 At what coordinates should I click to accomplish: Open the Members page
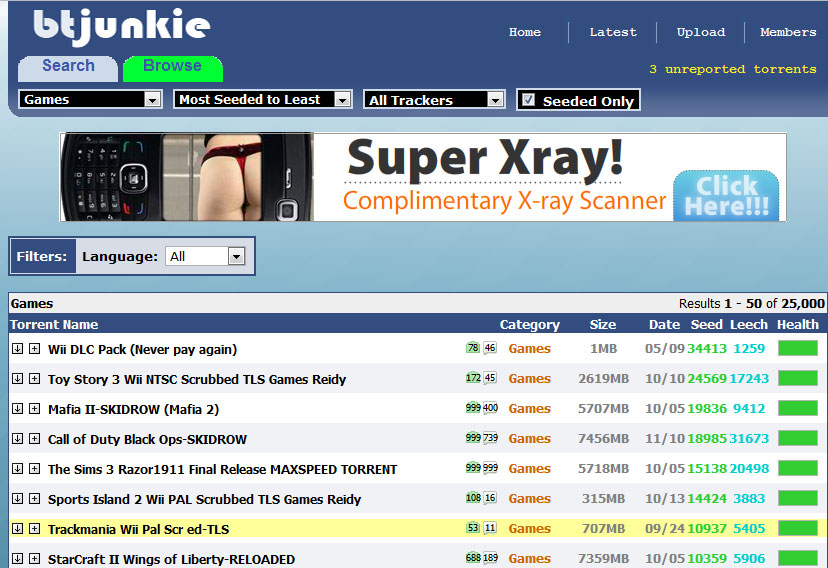pyautogui.click(x=788, y=32)
